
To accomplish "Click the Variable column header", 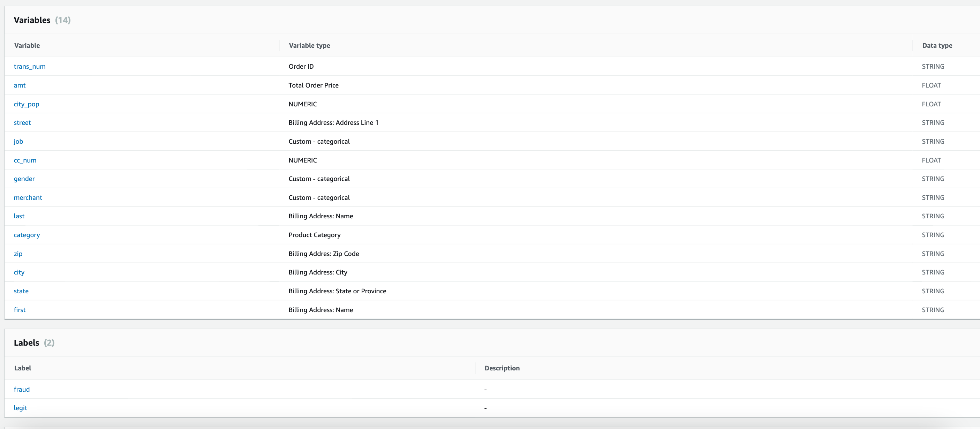I will pyautogui.click(x=27, y=46).
